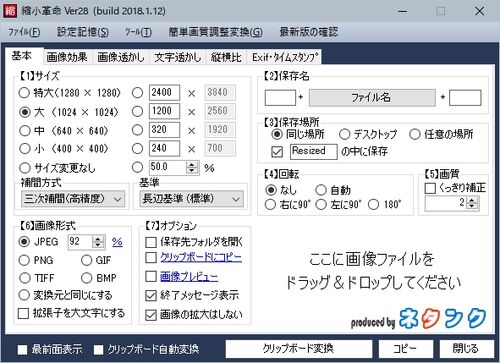Click the 1200 width field
This screenshot has width=500, height=363.
tap(164, 111)
